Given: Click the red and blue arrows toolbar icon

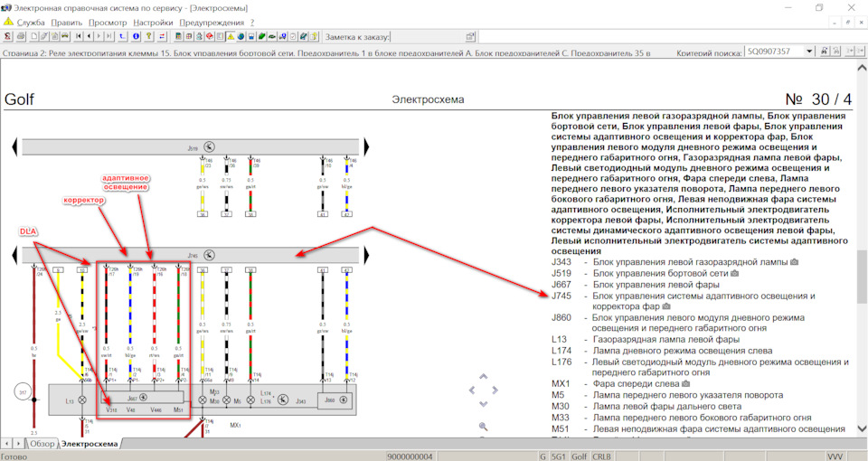Looking at the screenshot, I should coord(162,36).
